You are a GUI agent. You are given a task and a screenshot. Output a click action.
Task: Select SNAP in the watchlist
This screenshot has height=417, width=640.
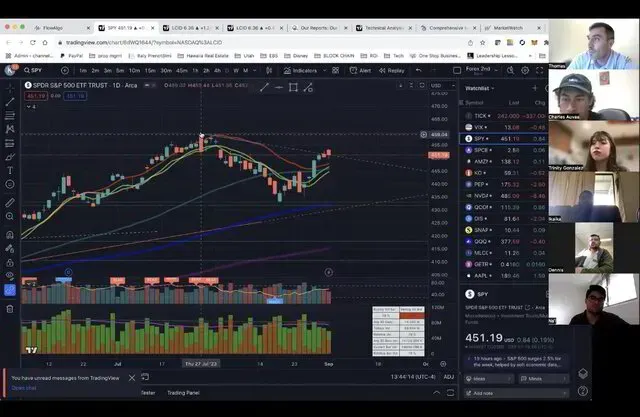click(x=504, y=230)
